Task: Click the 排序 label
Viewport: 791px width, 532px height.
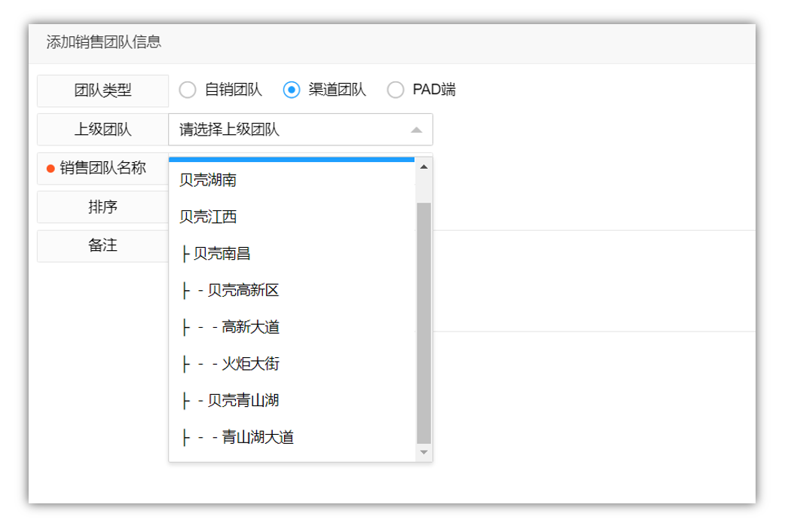Action: tap(103, 207)
